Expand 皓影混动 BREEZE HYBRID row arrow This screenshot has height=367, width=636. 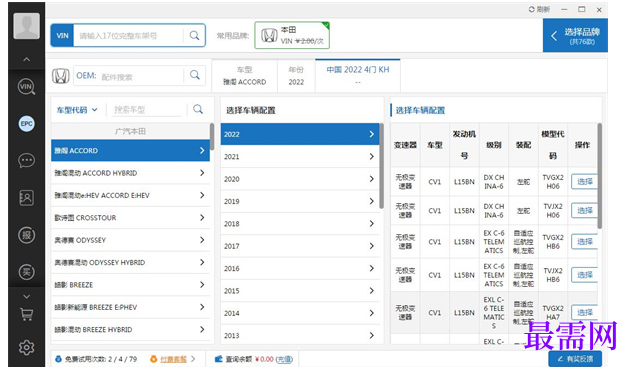[x=202, y=329]
